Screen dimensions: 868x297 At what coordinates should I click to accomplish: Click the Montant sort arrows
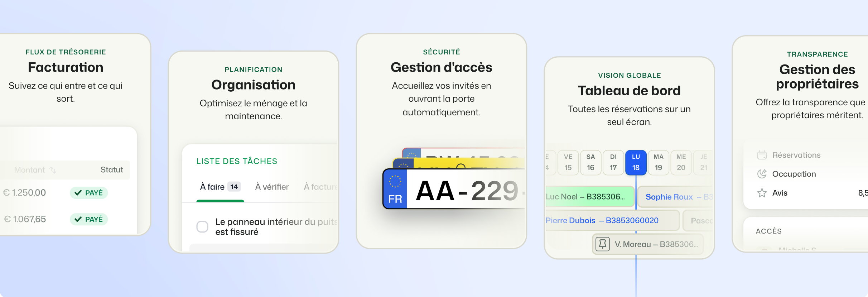pos(53,170)
